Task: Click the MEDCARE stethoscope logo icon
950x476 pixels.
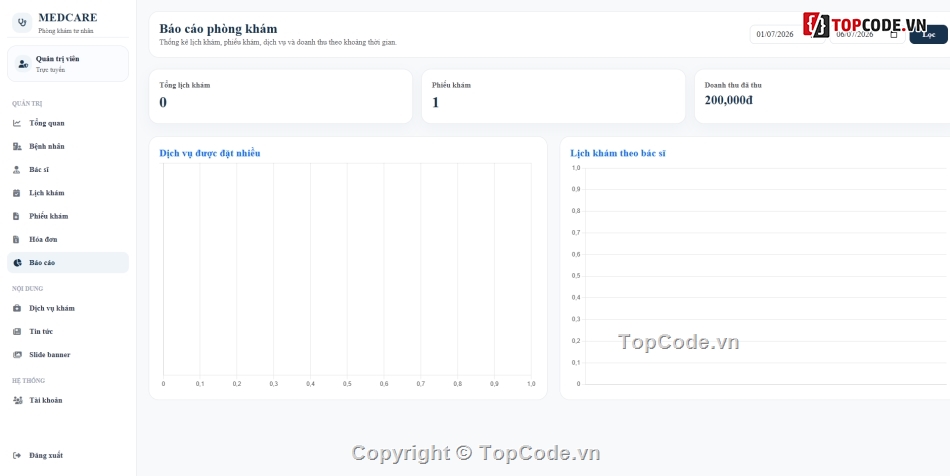Action: tap(22, 23)
